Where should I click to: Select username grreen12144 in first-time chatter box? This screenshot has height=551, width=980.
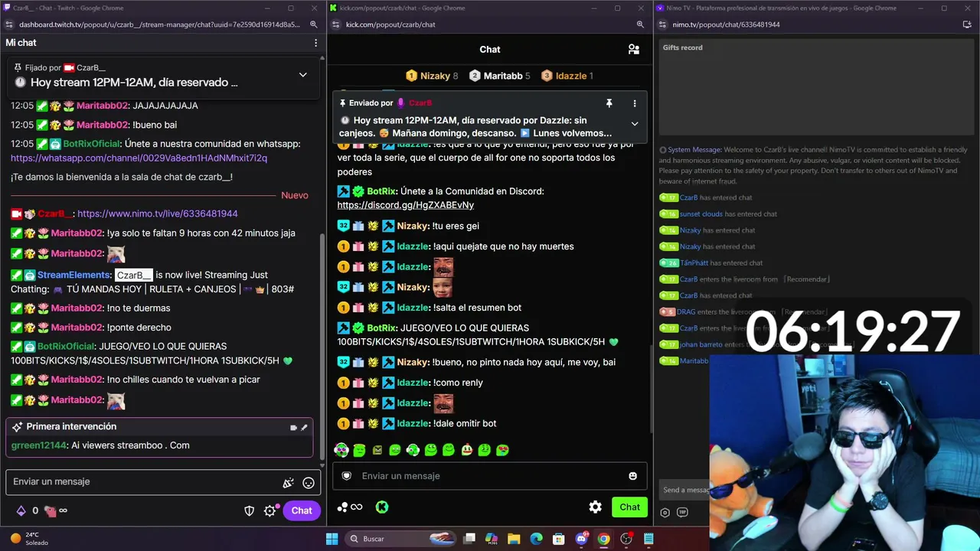point(38,445)
